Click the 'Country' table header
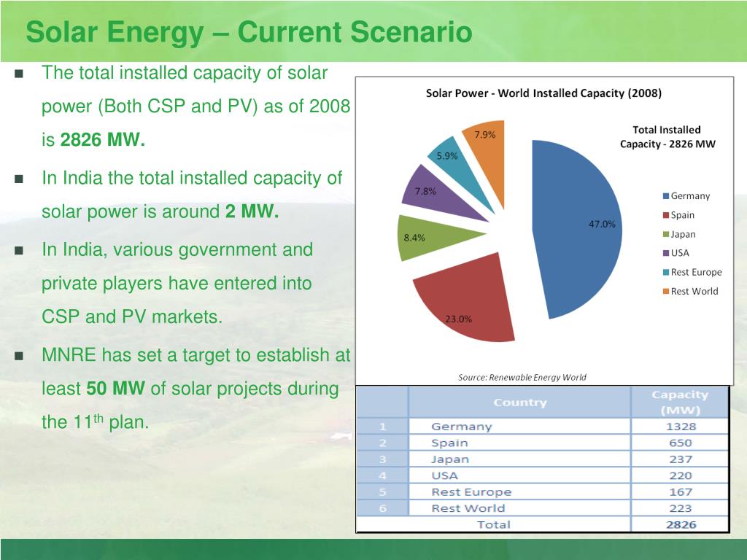 point(519,402)
